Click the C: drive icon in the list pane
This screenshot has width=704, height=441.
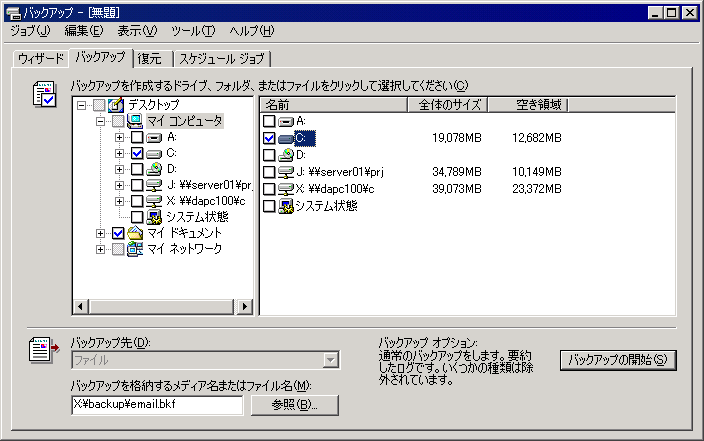click(x=286, y=138)
